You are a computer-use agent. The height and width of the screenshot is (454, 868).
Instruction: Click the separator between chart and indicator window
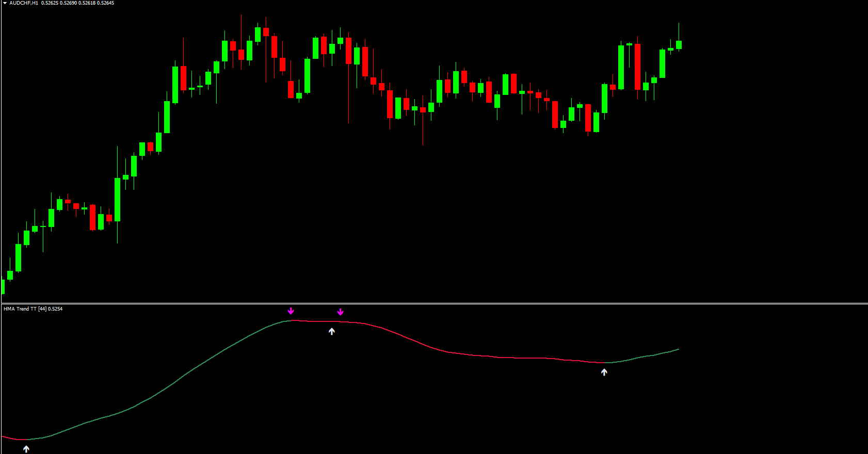433,303
